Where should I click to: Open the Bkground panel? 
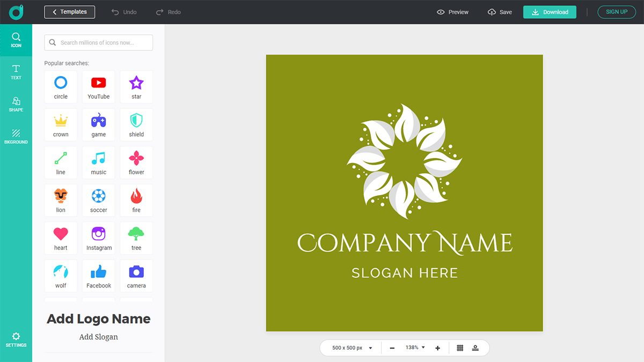tap(16, 137)
